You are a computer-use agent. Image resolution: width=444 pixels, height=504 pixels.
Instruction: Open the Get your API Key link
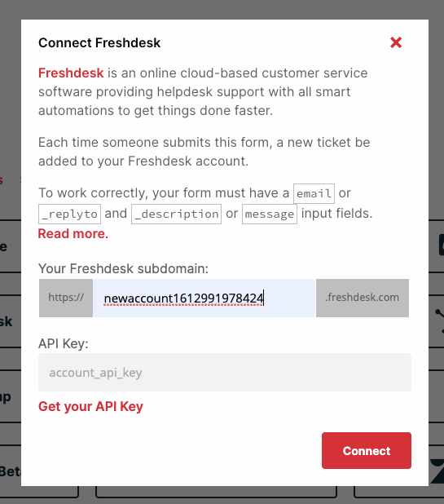pyautogui.click(x=90, y=407)
